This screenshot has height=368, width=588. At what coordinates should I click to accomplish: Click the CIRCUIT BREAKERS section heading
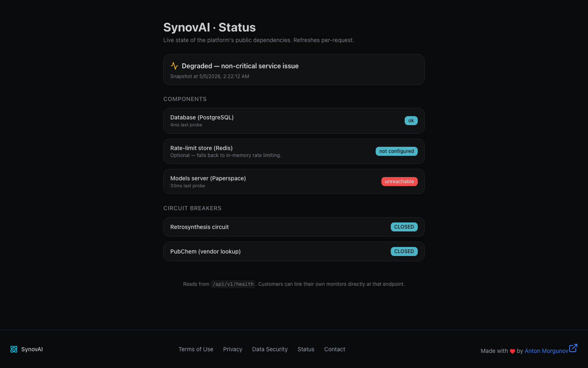tap(192, 208)
